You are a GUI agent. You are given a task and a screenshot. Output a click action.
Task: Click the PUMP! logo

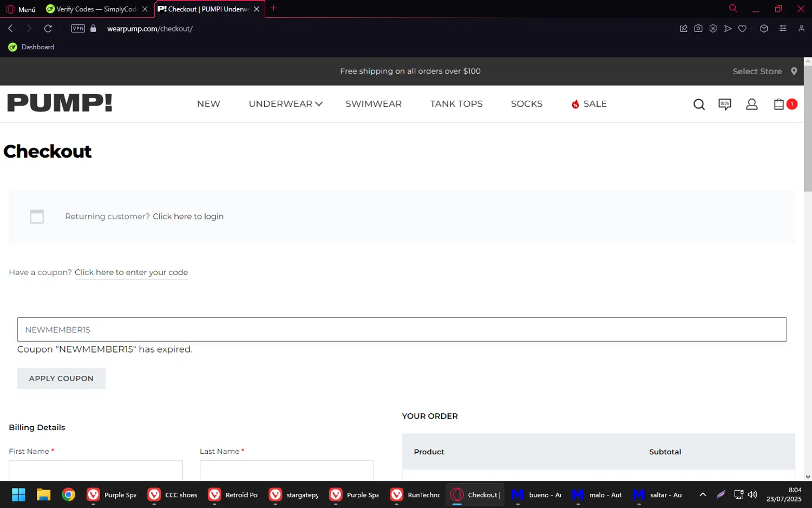[60, 103]
